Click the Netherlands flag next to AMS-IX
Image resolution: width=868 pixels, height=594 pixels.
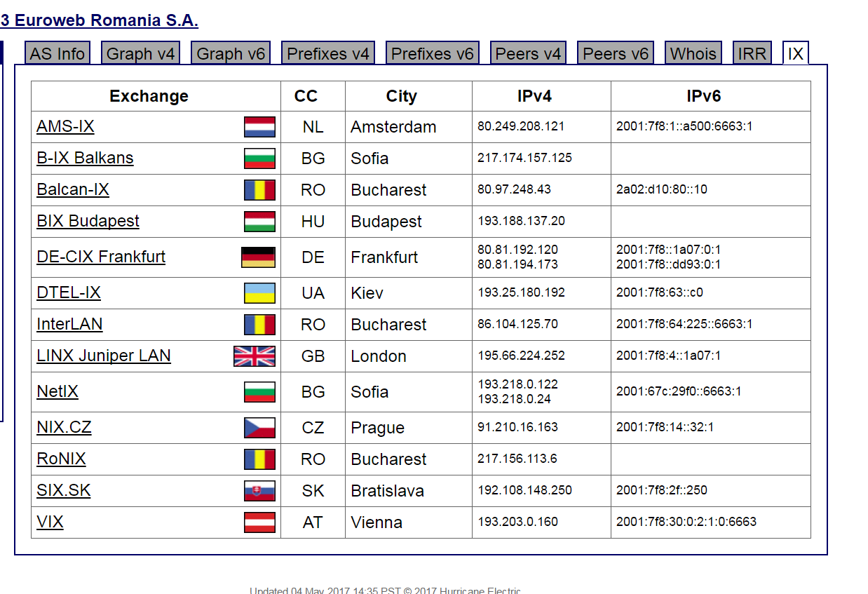coord(259,127)
